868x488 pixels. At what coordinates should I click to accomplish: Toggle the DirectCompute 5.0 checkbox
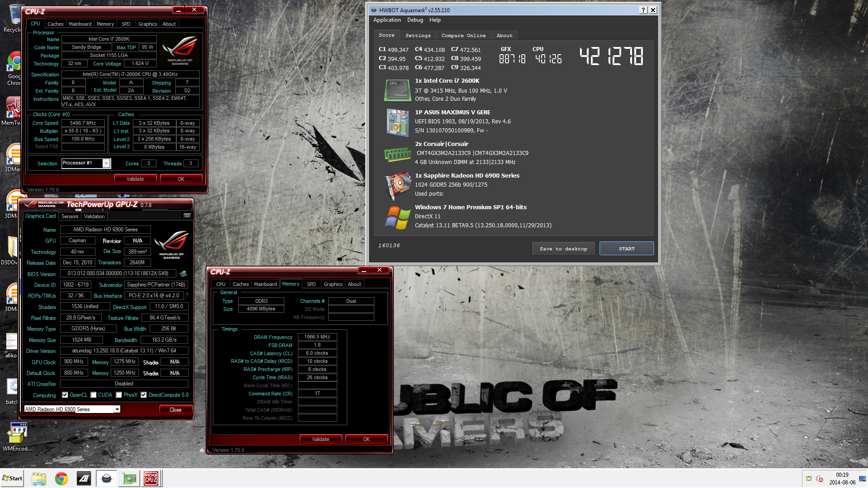144,395
